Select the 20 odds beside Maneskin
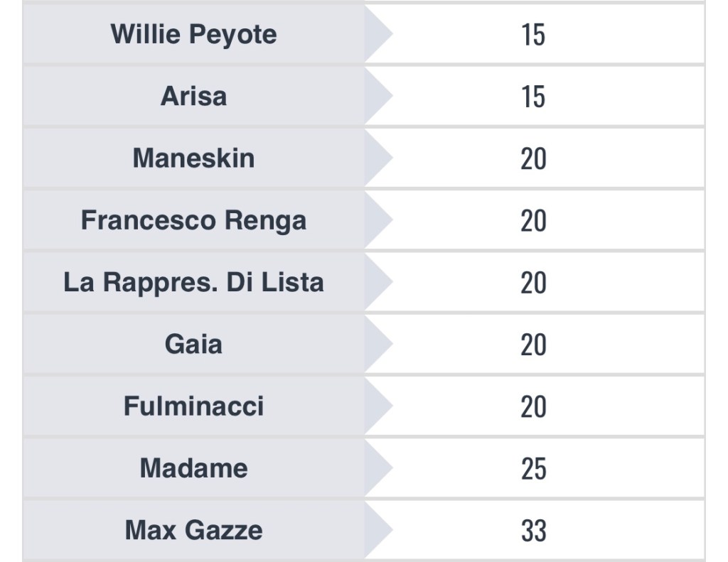Screen dimensions: 728x562 pyautogui.click(x=533, y=158)
